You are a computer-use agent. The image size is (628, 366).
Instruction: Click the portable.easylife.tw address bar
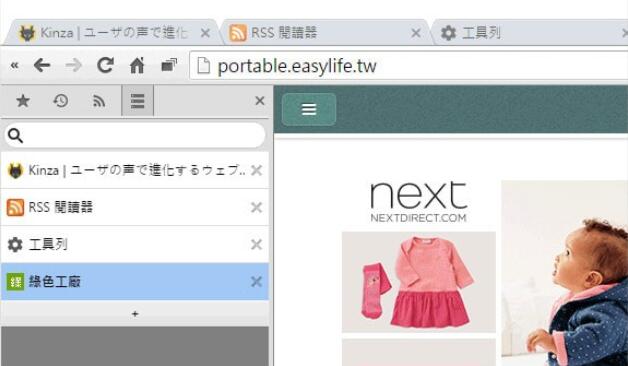pos(409,66)
